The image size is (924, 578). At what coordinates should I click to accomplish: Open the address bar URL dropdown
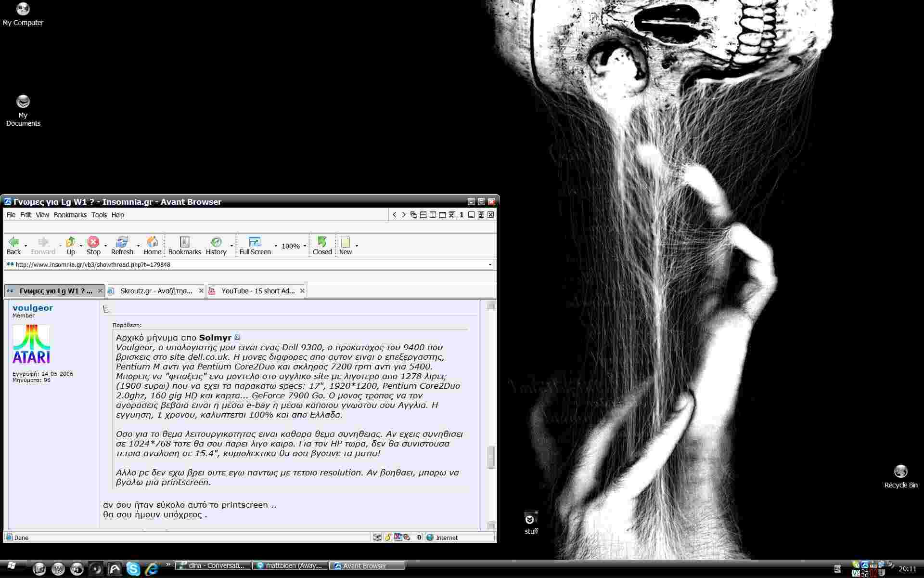pyautogui.click(x=490, y=264)
